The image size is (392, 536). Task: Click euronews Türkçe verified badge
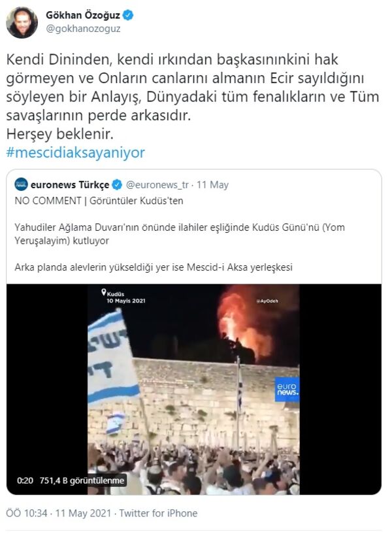(117, 185)
